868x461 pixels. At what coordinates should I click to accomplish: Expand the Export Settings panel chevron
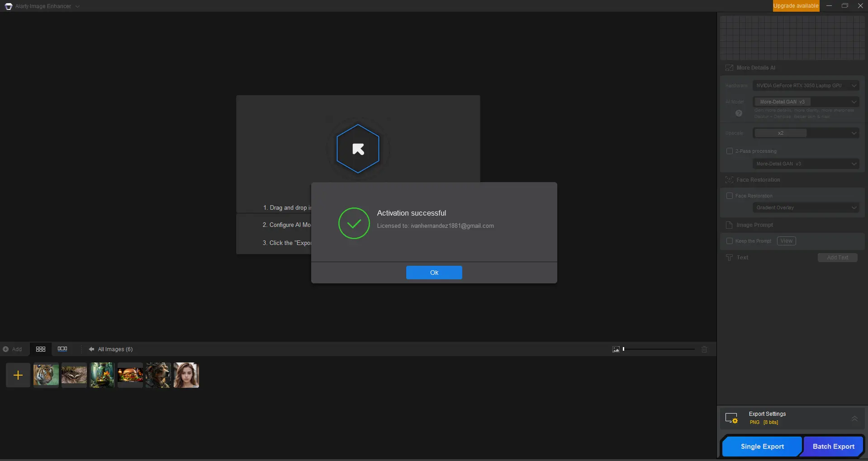(x=854, y=419)
